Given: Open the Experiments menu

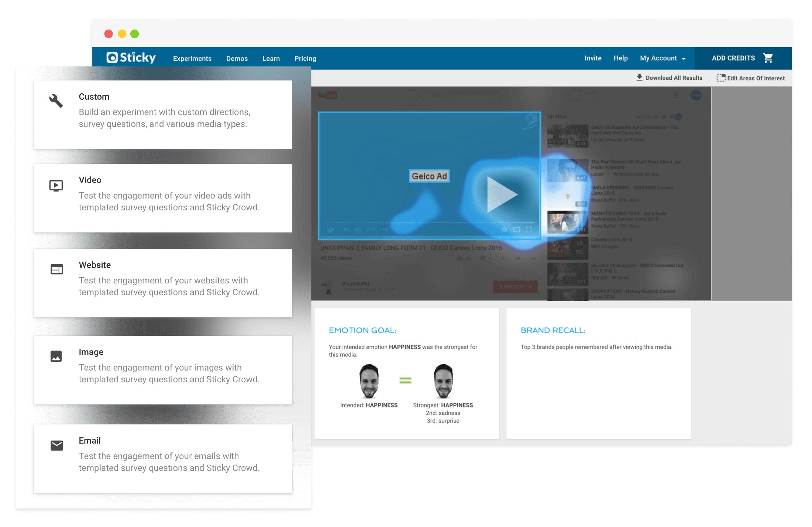Looking at the screenshot, I should [x=192, y=59].
